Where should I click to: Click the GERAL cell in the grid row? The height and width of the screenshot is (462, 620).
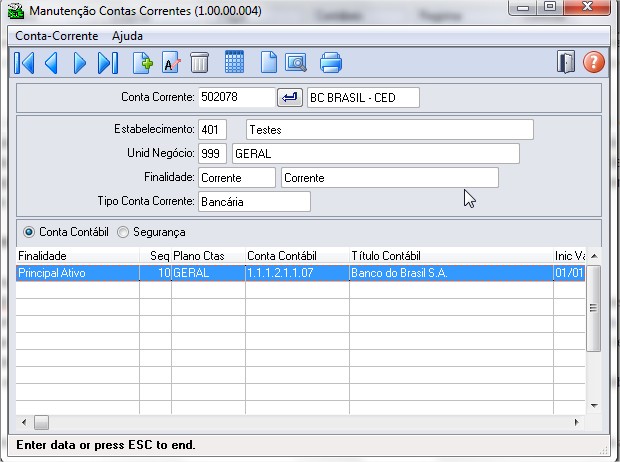click(208, 273)
